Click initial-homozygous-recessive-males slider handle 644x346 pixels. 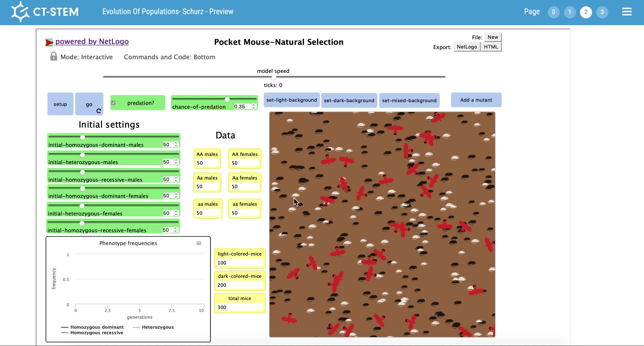pyautogui.click(x=82, y=172)
